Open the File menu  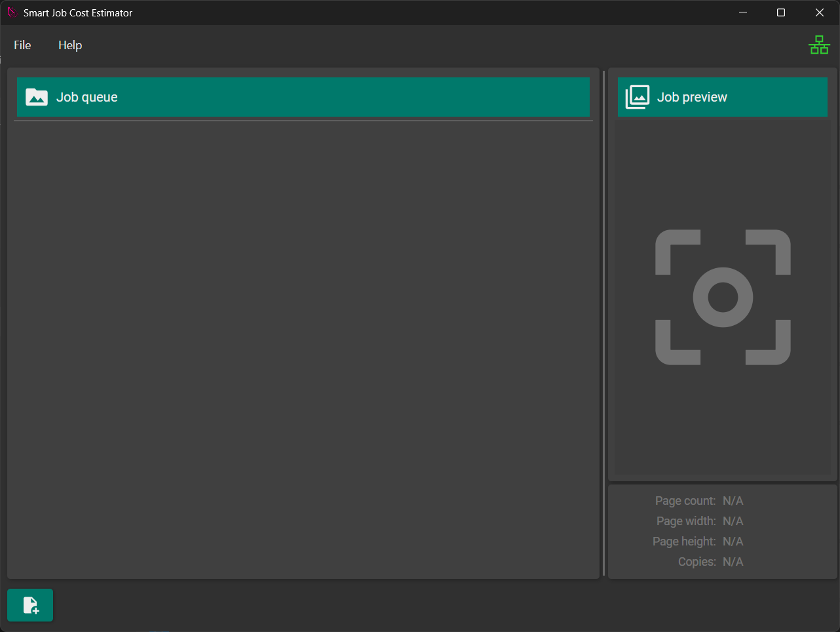(22, 45)
